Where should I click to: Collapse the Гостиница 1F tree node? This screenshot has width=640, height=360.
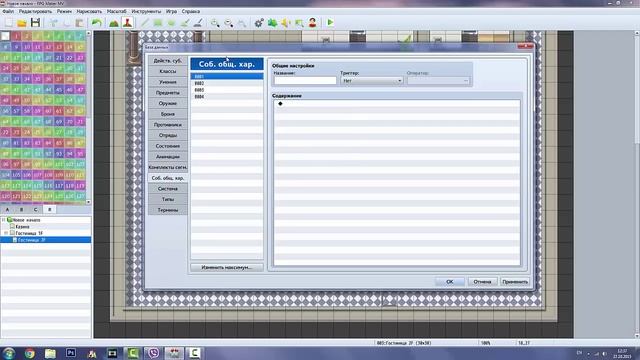(x=6, y=233)
